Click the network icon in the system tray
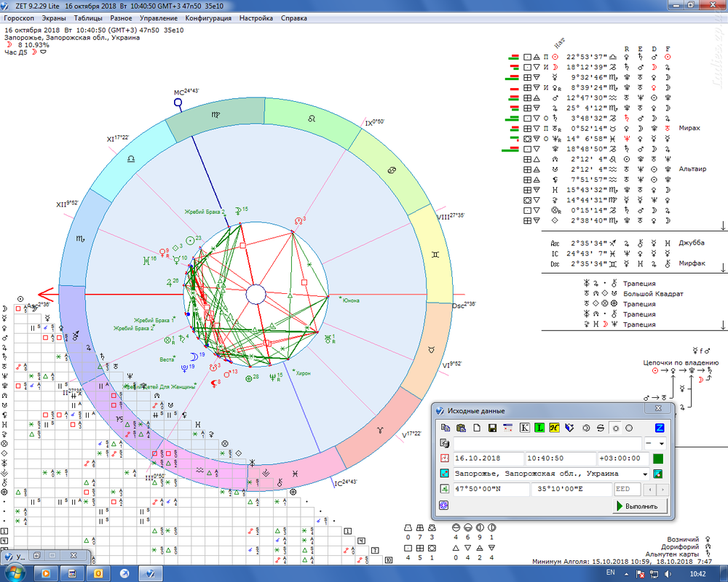Viewport: 728px width, 582px height. (x=654, y=574)
